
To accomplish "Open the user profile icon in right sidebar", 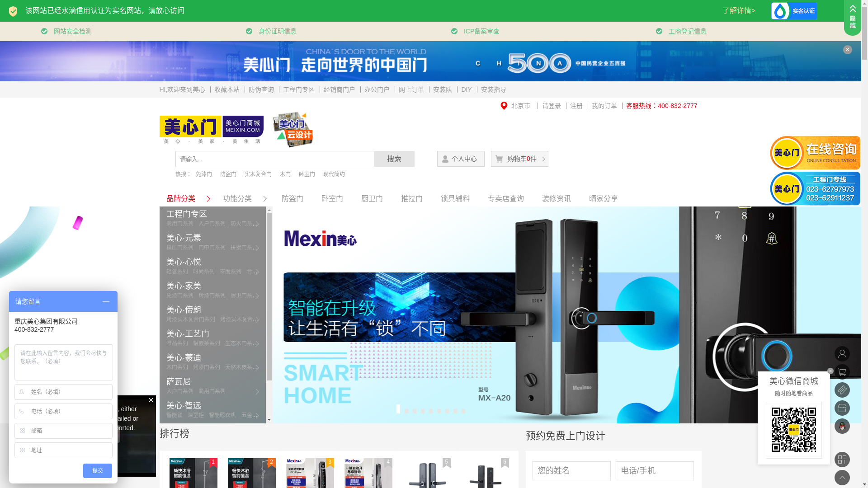I will coord(842,354).
